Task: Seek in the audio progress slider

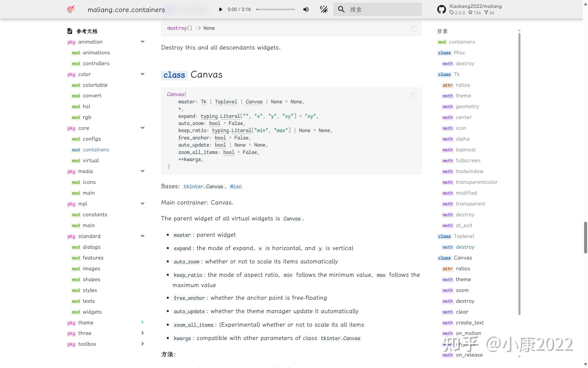Action: click(275, 9)
